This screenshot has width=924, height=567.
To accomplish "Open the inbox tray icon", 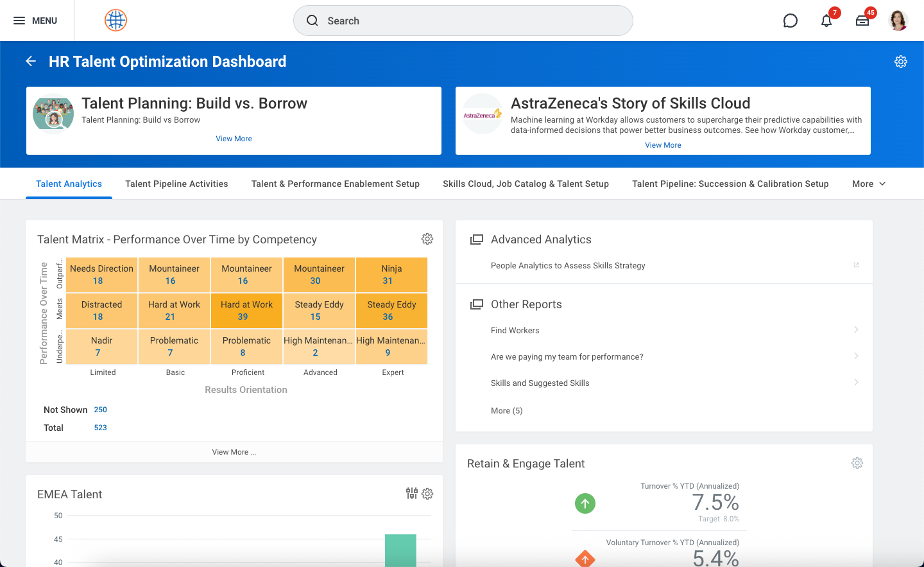I will [x=862, y=21].
